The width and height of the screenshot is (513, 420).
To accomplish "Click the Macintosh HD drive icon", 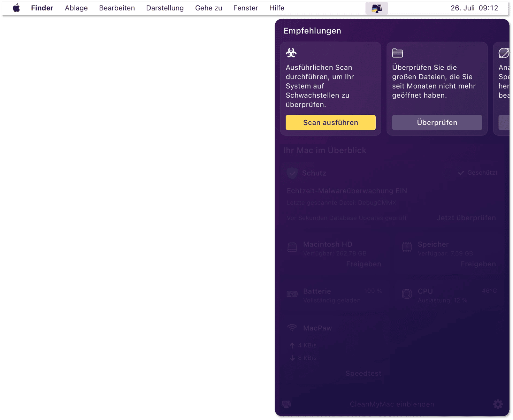I will coord(292,247).
